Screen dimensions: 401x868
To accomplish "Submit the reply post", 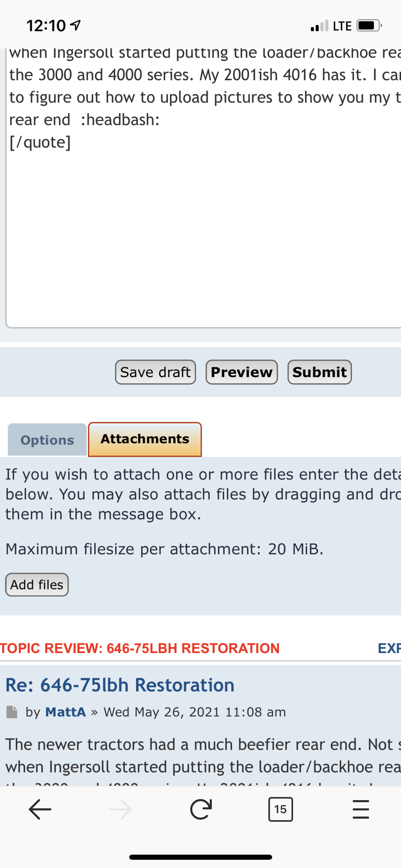I will [320, 372].
